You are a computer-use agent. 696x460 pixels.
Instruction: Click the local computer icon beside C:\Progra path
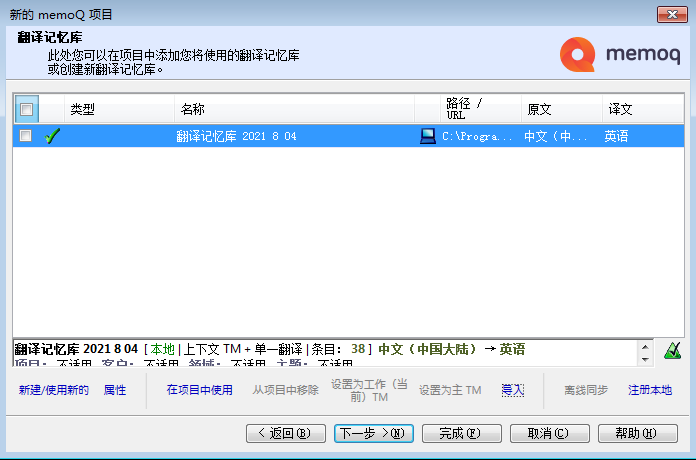[427, 136]
